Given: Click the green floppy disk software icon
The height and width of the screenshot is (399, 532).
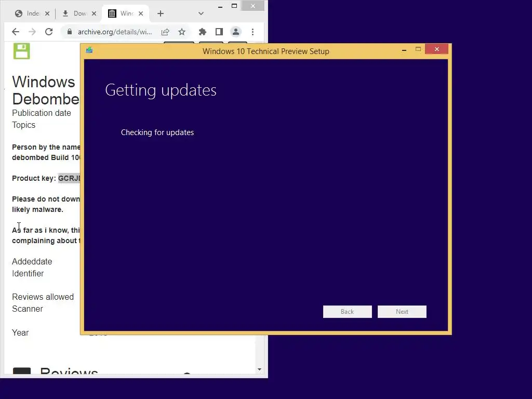Looking at the screenshot, I should click(x=22, y=51).
